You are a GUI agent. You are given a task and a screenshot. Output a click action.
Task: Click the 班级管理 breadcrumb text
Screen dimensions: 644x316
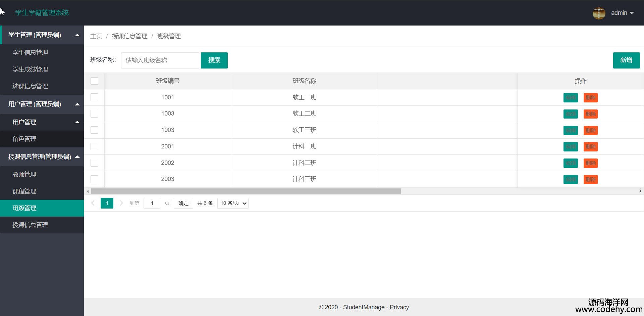[x=169, y=36]
